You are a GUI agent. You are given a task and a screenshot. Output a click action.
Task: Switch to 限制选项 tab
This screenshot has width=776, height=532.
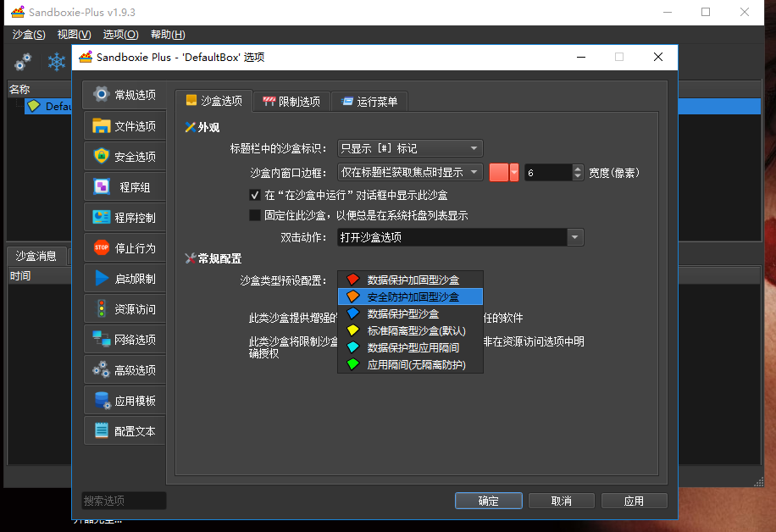[291, 102]
